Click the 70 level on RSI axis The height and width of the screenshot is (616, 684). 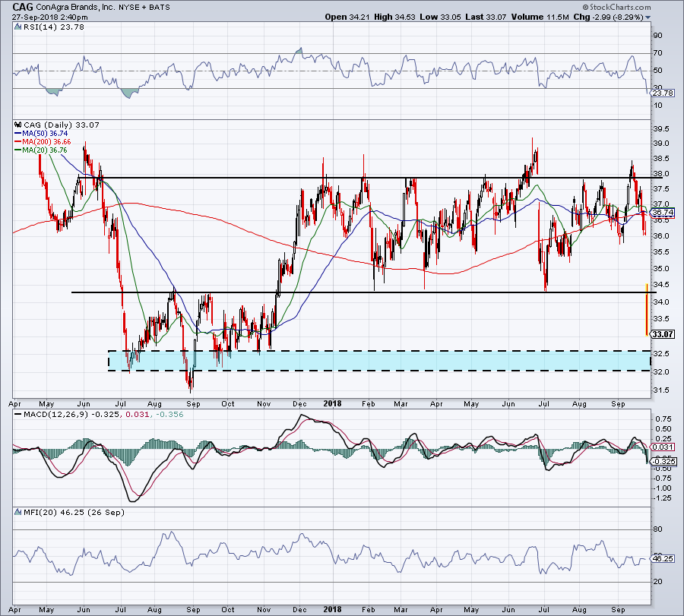(658, 52)
